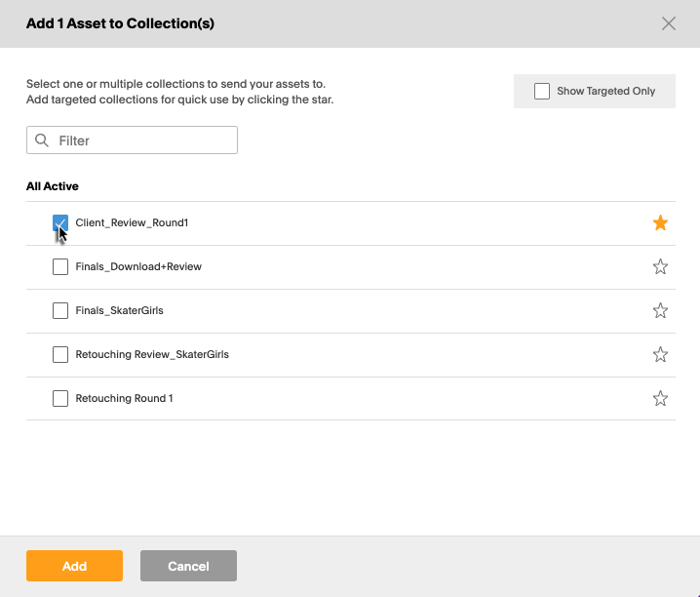Select the Client_Review_Round1 collection name
The height and width of the screenshot is (597, 700).
pos(132,222)
